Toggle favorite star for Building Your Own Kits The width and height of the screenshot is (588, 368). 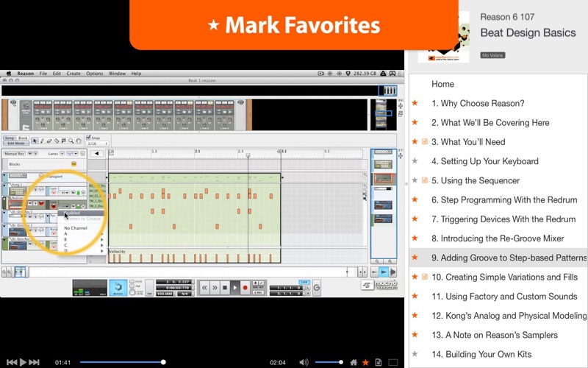[x=415, y=354]
